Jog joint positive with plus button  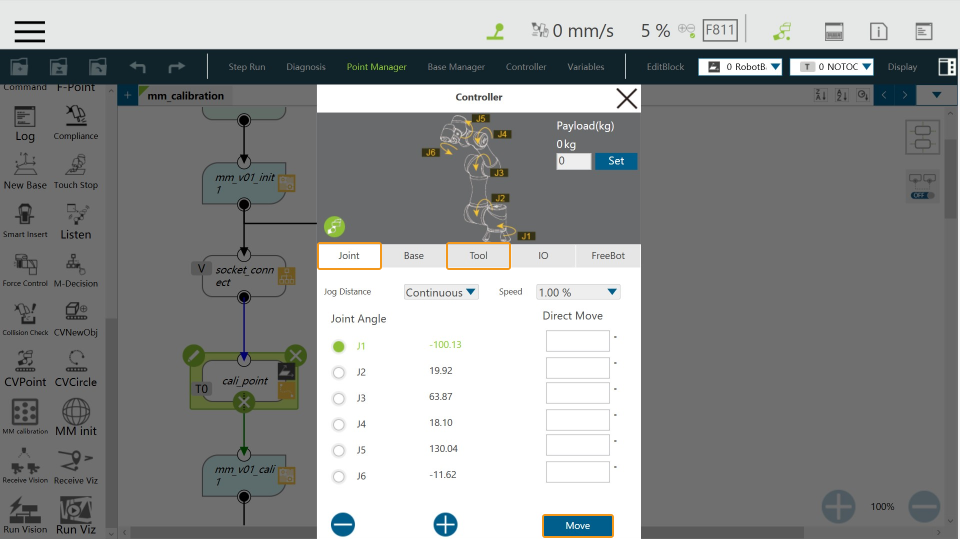click(445, 524)
